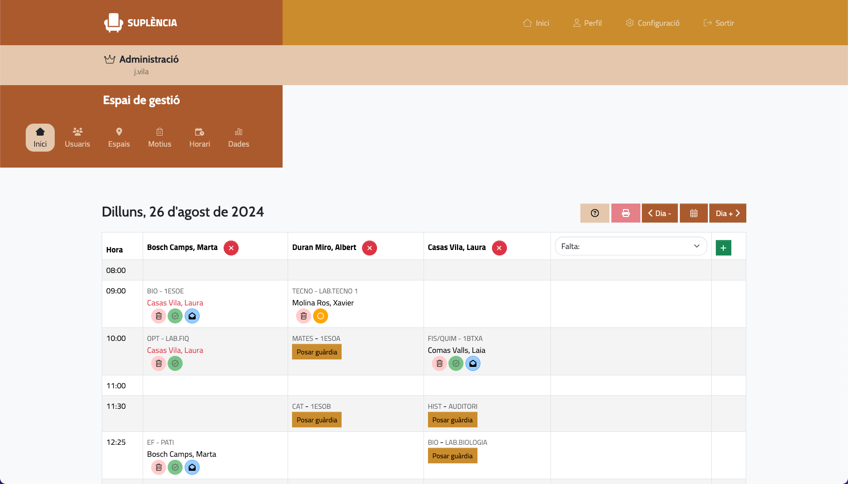Click the 11:30 hour cell
The image size is (848, 484).
[122, 414]
